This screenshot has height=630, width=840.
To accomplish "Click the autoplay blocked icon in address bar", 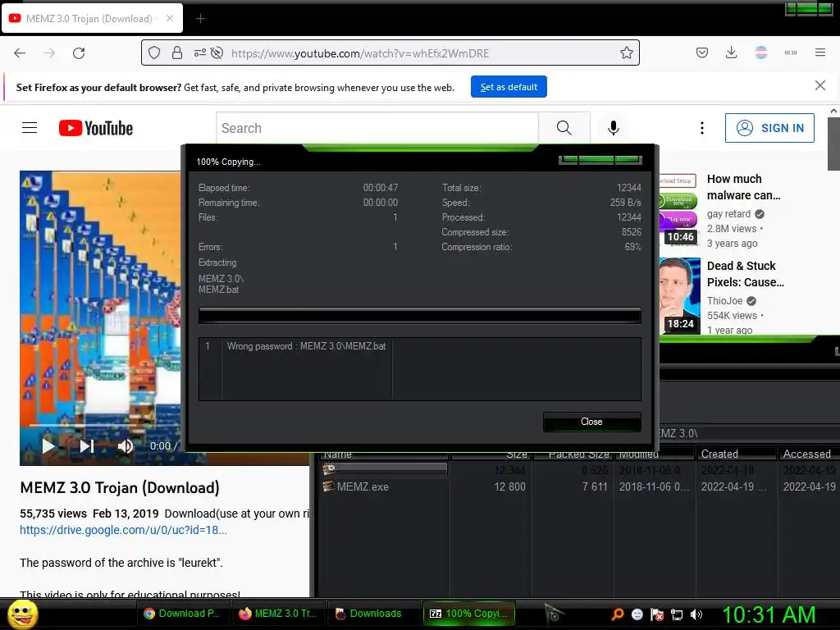I will [217, 52].
